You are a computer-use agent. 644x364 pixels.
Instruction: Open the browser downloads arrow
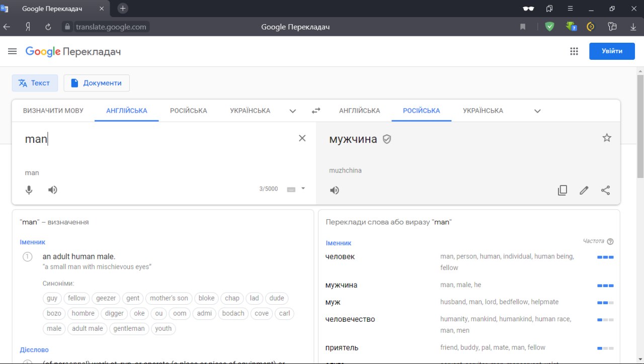pos(633,27)
